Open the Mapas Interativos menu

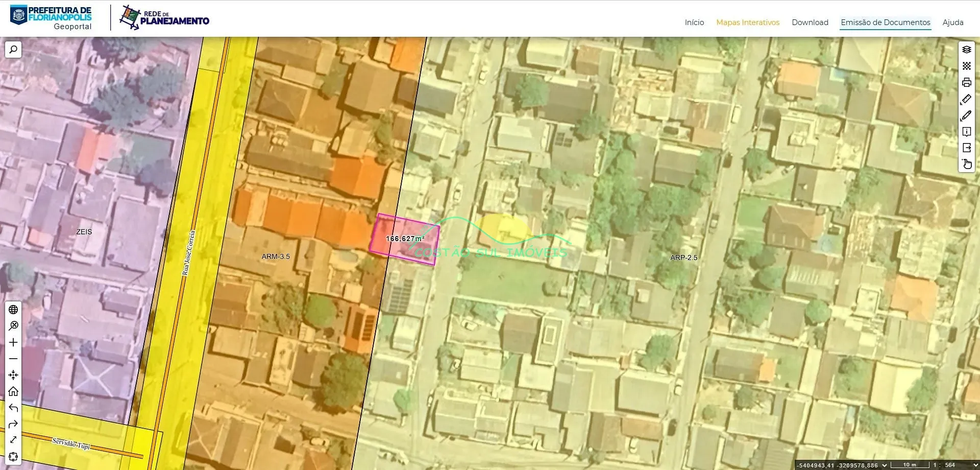[x=747, y=22]
